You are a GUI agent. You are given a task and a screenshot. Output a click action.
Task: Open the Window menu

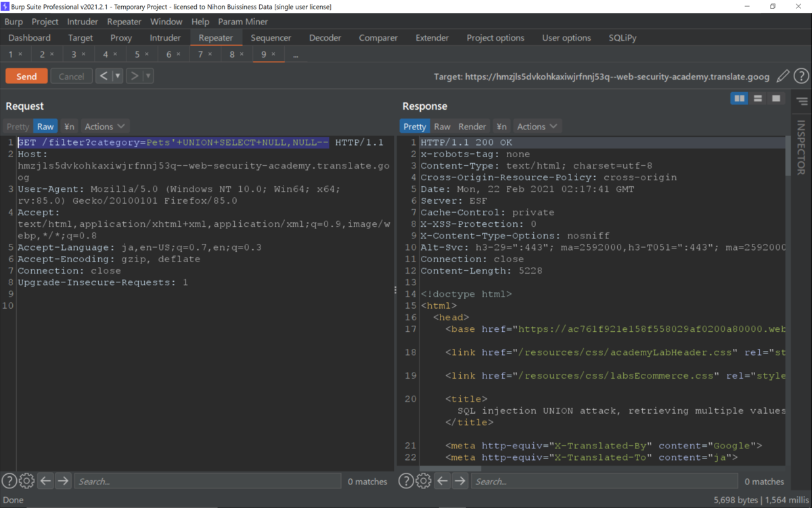(x=166, y=22)
